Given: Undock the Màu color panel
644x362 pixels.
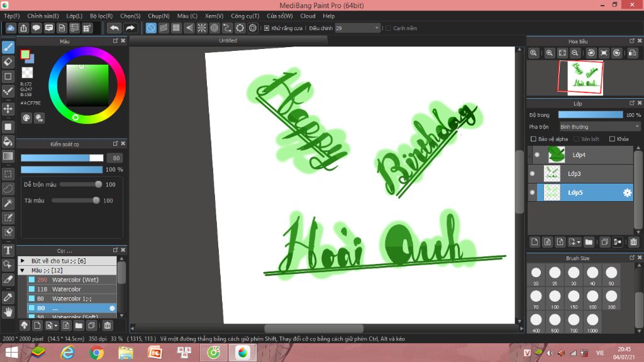Looking at the screenshot, I should pos(116,41).
